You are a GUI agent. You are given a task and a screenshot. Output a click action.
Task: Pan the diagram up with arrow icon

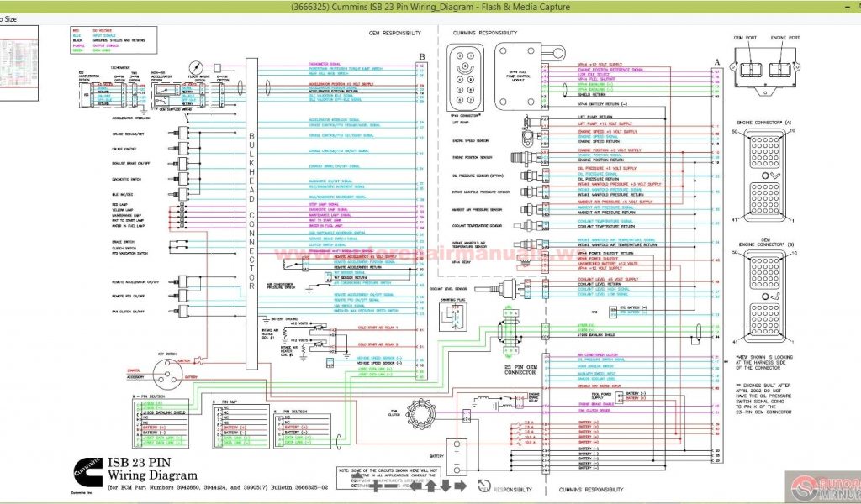point(430,486)
